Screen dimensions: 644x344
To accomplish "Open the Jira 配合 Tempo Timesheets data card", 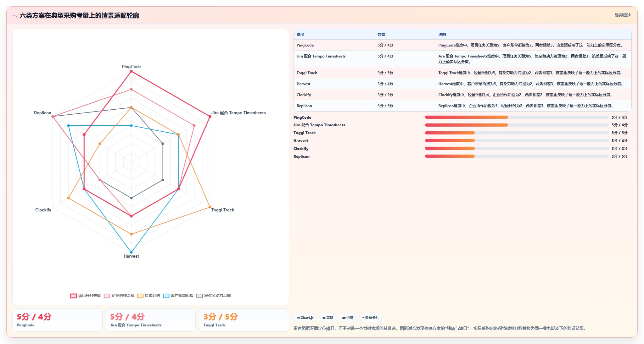I will (x=151, y=320).
